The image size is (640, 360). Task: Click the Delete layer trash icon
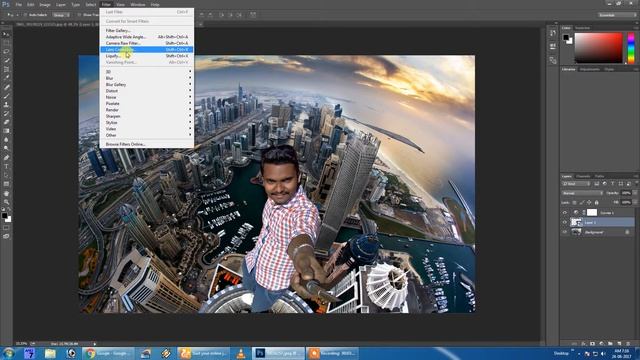tap(628, 344)
